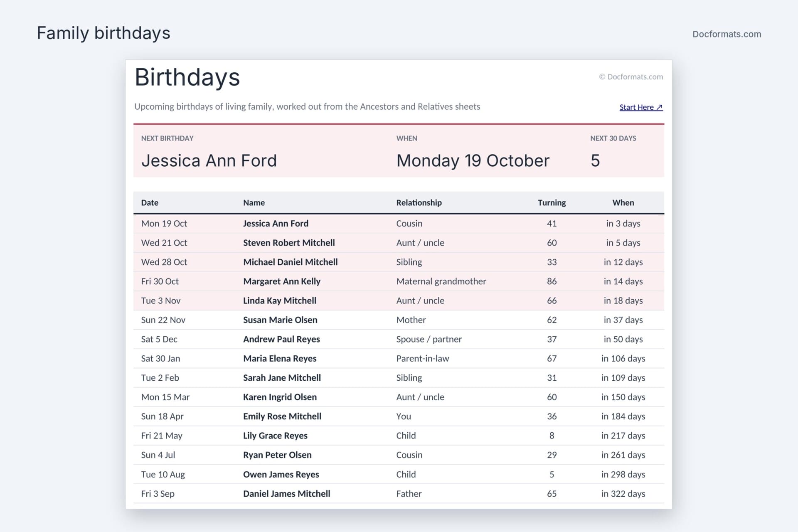The width and height of the screenshot is (798, 532).
Task: Select the name Margaret Ann Kelly
Action: pyautogui.click(x=282, y=281)
